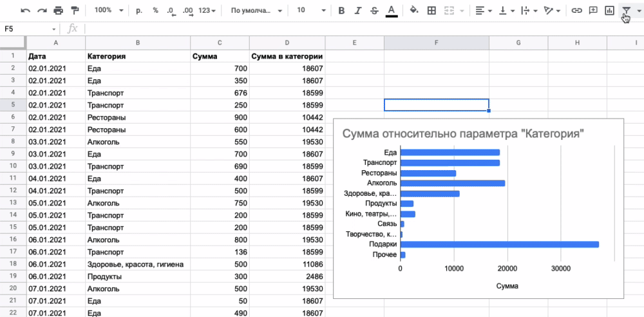The image size is (644, 317).
Task: Open the Name box dropdown arrow
Action: pos(54,29)
